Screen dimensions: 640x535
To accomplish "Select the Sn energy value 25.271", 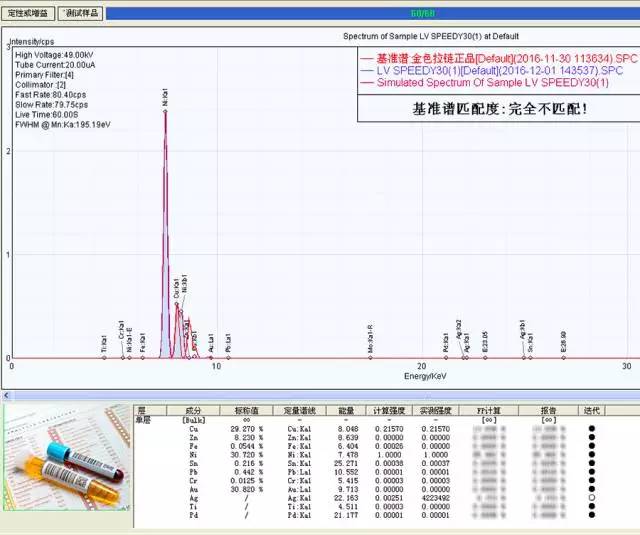I will coord(346,464).
